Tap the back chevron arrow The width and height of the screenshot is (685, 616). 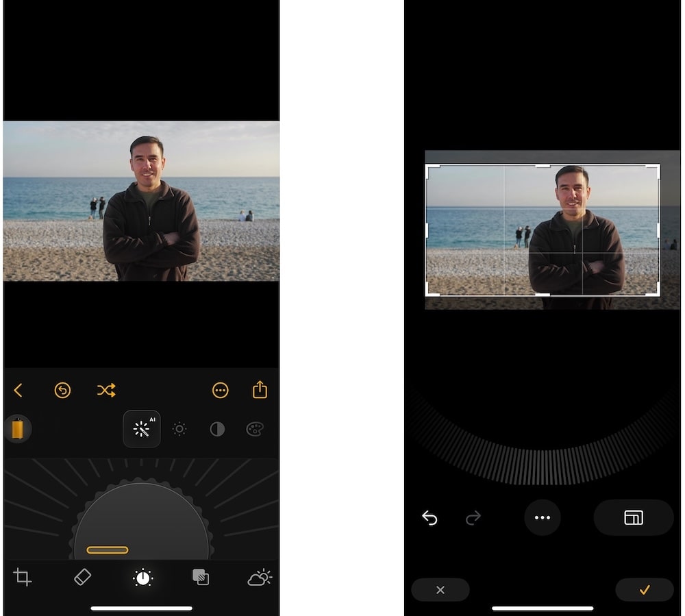[x=18, y=391]
